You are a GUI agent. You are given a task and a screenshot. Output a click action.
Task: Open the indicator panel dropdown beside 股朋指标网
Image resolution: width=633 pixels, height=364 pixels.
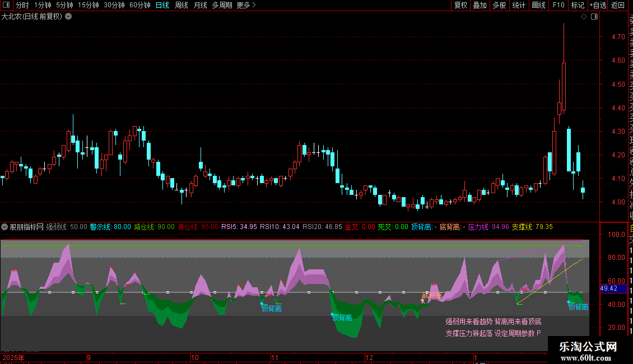(x=4, y=227)
